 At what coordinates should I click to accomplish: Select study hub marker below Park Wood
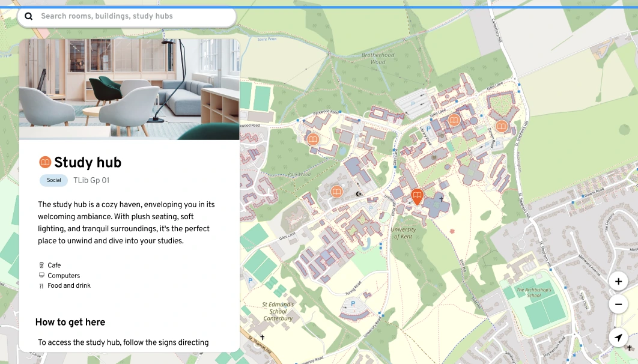337,192
